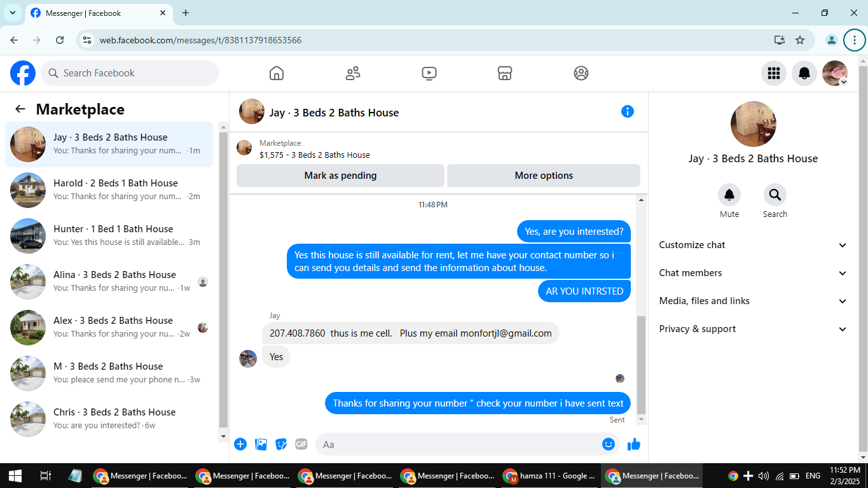The width and height of the screenshot is (868, 488).
Task: Open the account profile picture menu
Action: pos(835,73)
